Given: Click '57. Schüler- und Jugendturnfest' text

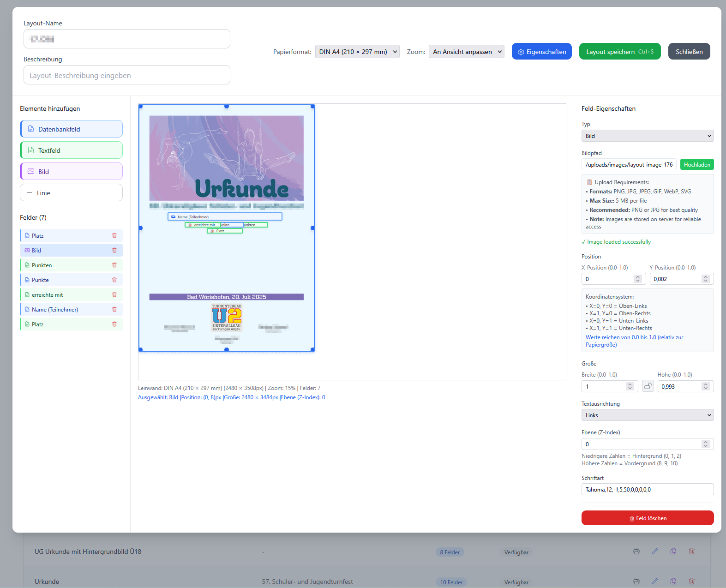Looking at the screenshot, I should pos(307,582).
